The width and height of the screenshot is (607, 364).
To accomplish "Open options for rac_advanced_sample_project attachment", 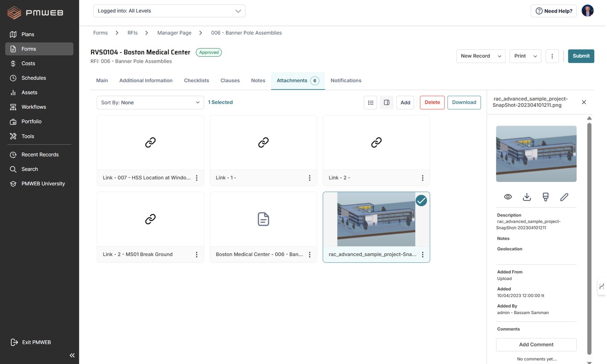I will tap(422, 254).
